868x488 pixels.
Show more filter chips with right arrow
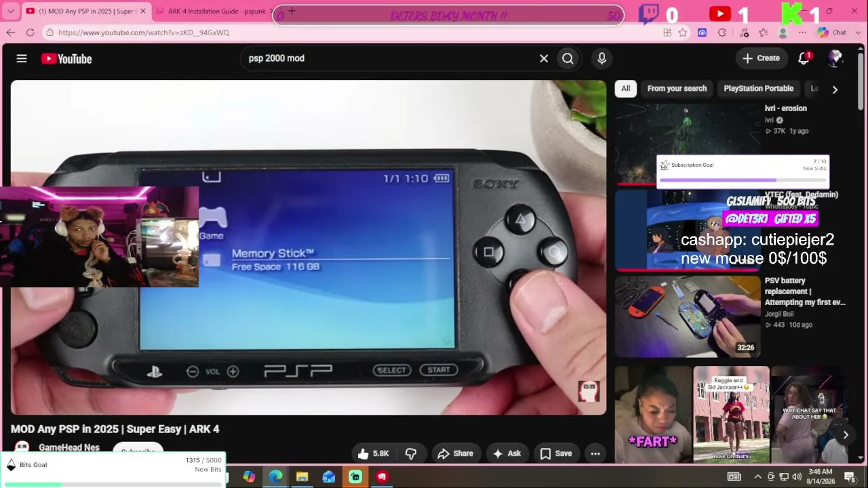point(835,89)
